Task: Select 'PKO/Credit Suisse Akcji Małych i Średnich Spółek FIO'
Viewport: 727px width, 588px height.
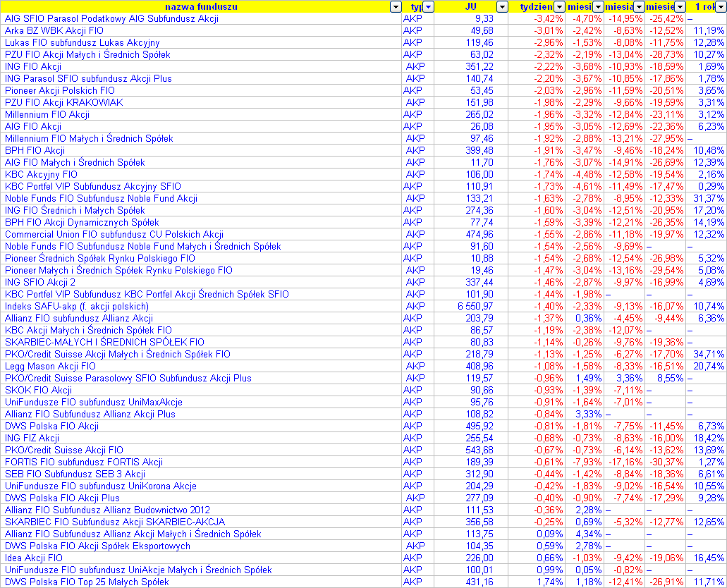Action: [x=118, y=355]
